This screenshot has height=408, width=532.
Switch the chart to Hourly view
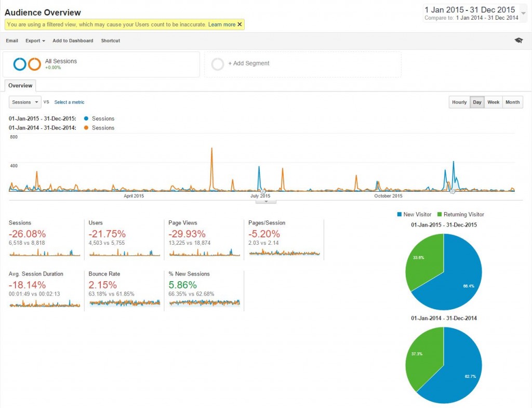[459, 102]
